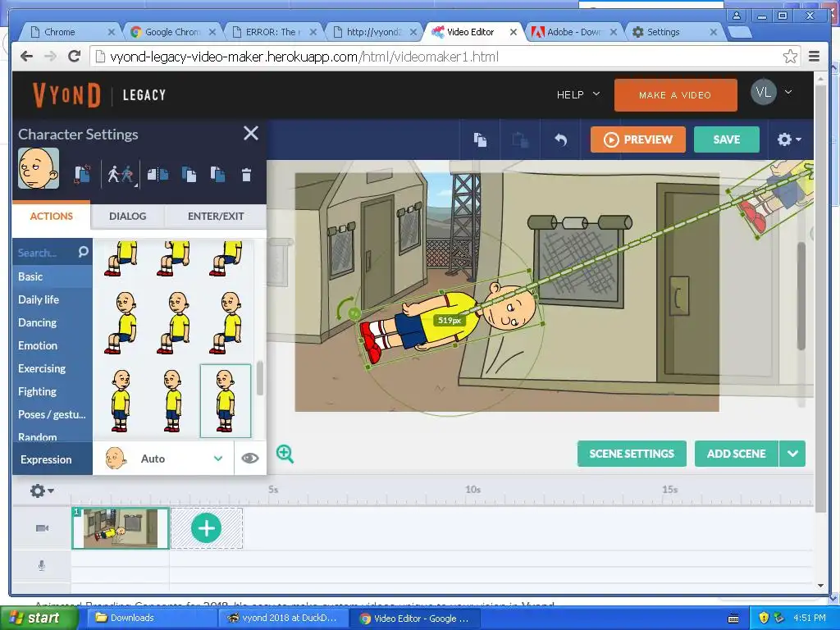Image resolution: width=840 pixels, height=630 pixels.
Task: Open SCENE SETTINGS
Action: (632, 454)
